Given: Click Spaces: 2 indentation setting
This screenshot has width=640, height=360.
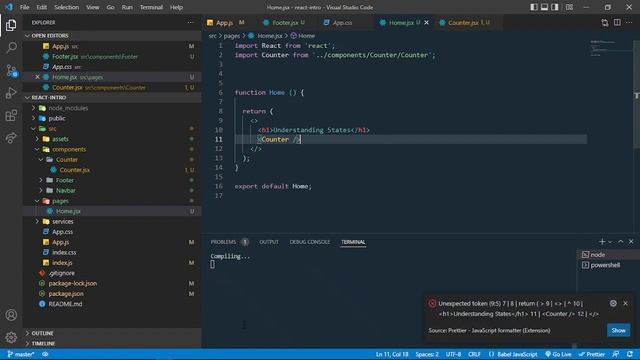Looking at the screenshot, I should pos(427,354).
